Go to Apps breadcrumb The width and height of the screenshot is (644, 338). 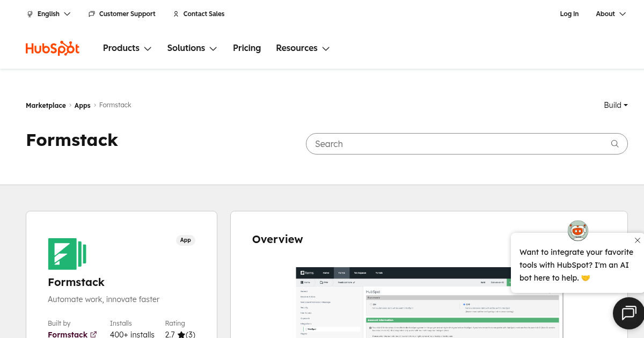coord(82,106)
